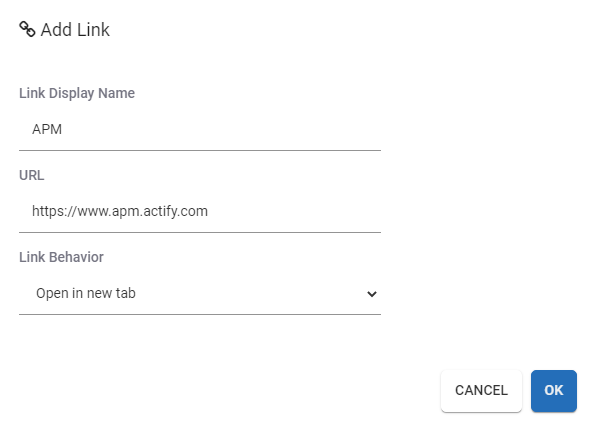Screen dimensions: 595x427
Task: Click the chain link icon beside Add Link
Action: pyautogui.click(x=27, y=29)
